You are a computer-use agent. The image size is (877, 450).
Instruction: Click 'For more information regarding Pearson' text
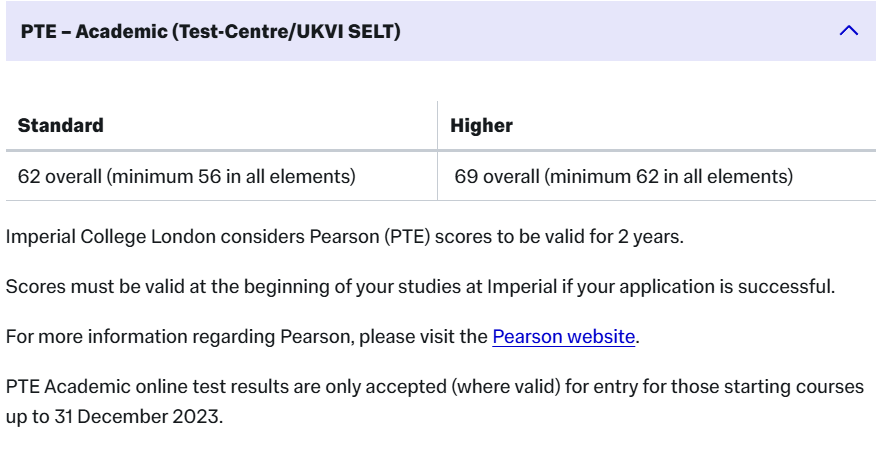247,337
